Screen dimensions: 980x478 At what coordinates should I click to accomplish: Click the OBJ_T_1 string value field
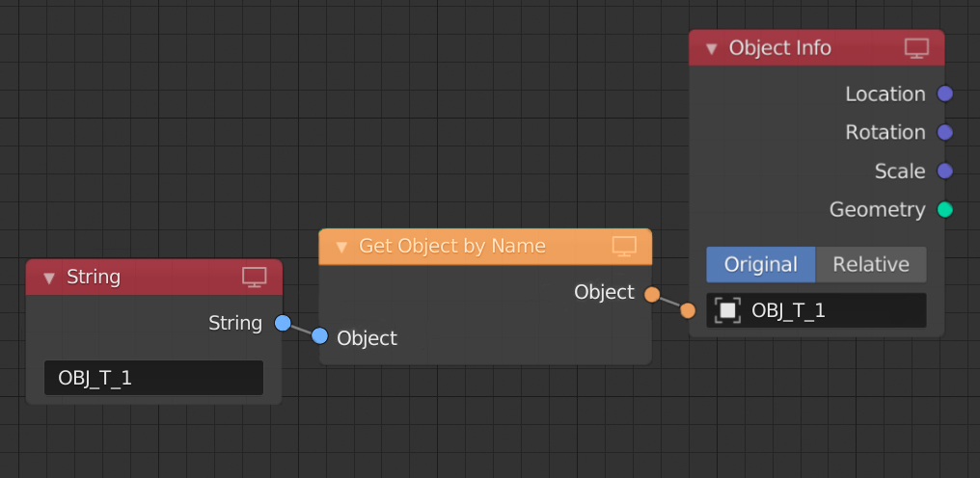pyautogui.click(x=153, y=378)
